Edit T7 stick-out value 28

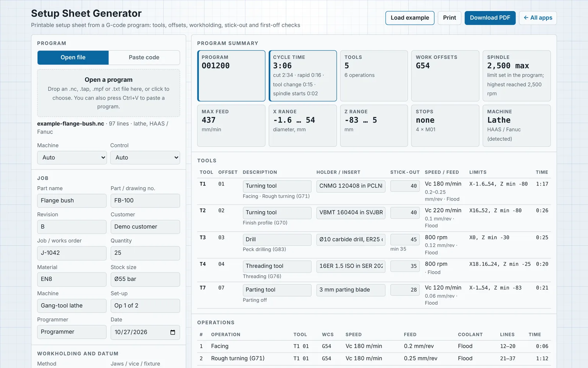pos(405,290)
